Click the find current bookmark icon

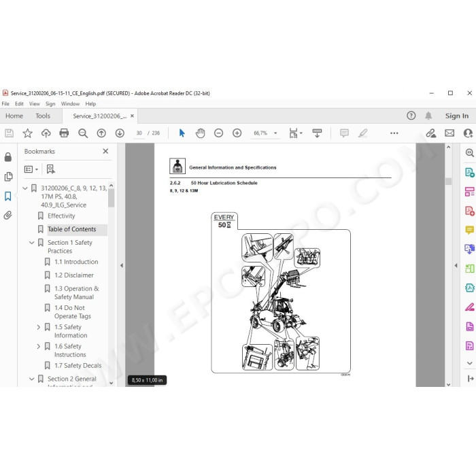[x=51, y=169]
